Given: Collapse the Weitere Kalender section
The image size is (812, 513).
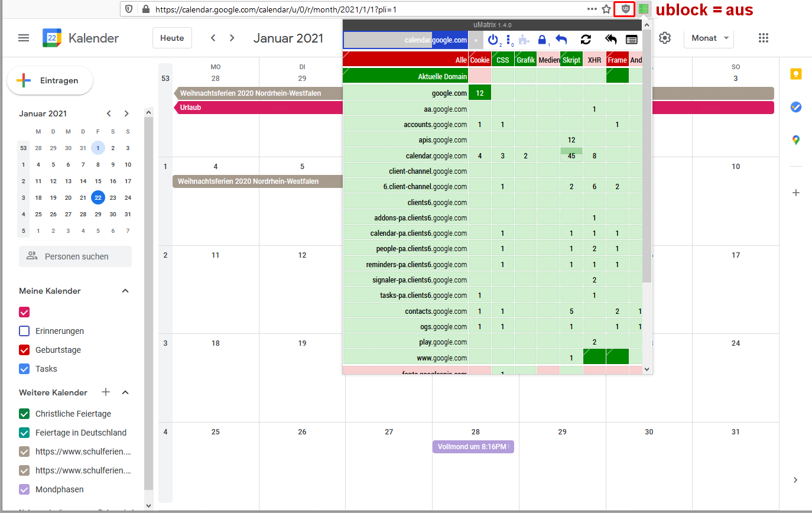Looking at the screenshot, I should pos(125,392).
